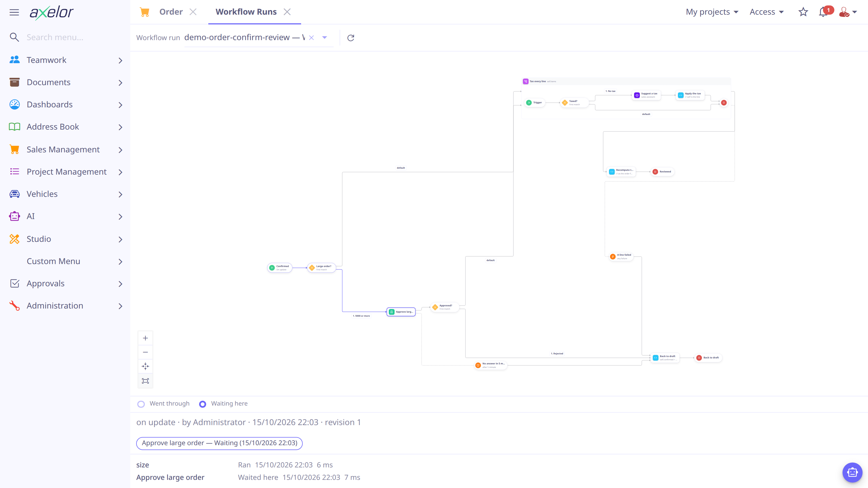Close the Order tab

coord(193,12)
